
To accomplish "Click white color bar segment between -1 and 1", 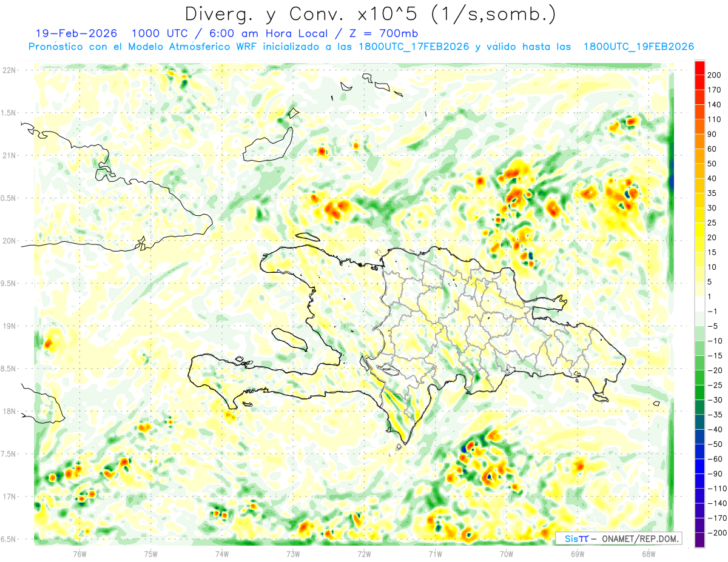I will pyautogui.click(x=699, y=304).
